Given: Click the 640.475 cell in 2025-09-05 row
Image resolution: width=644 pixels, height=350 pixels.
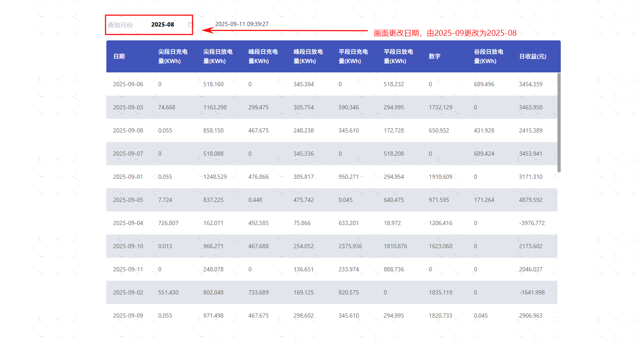Looking at the screenshot, I should click(394, 200).
